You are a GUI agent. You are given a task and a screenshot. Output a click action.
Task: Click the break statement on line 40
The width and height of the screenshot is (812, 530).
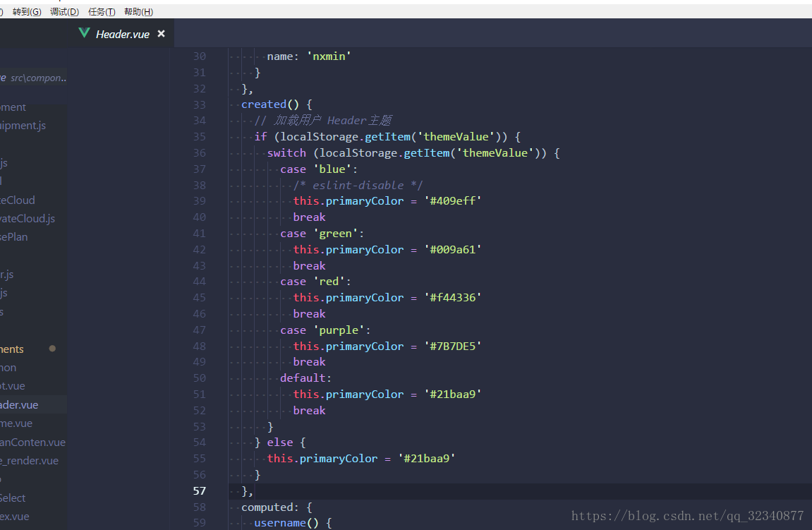[x=309, y=217]
